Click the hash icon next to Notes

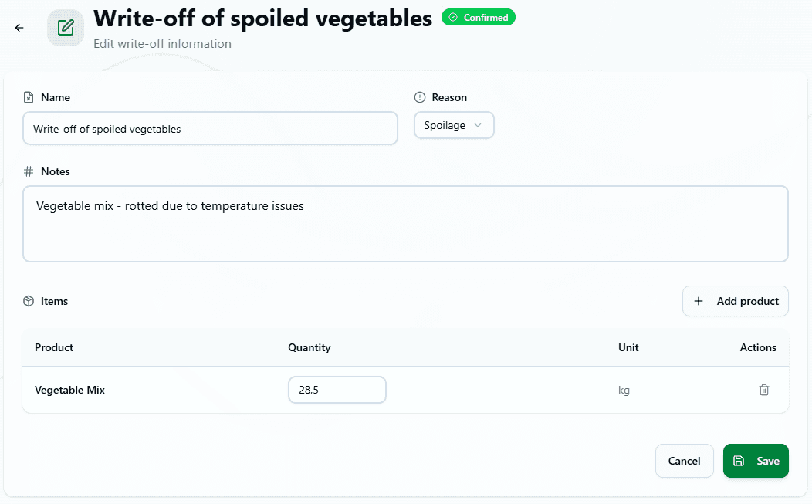coord(29,171)
